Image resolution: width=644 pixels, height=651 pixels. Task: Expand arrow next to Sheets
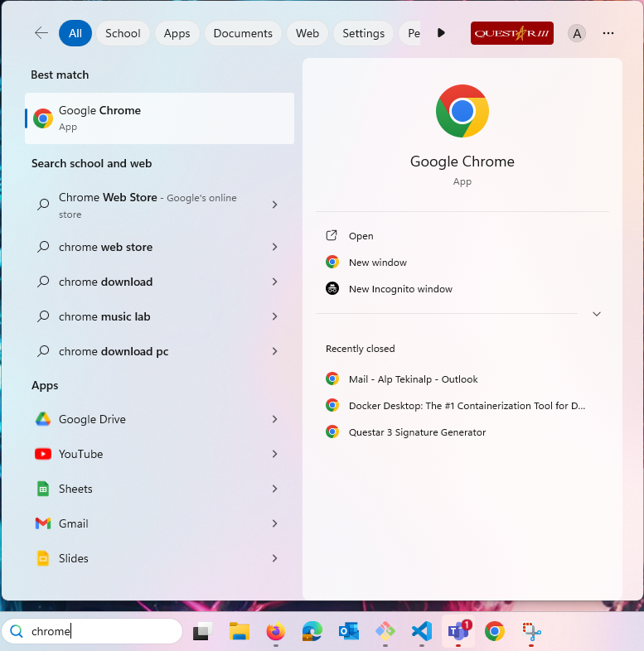point(274,489)
